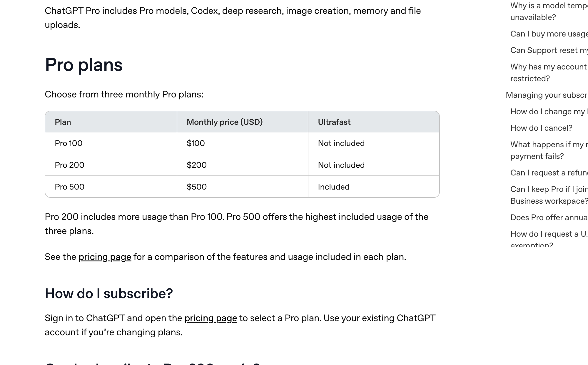Screen dimensions: 588x365
Task: Open the "How do I request a U." exemption link
Action: [549, 238]
